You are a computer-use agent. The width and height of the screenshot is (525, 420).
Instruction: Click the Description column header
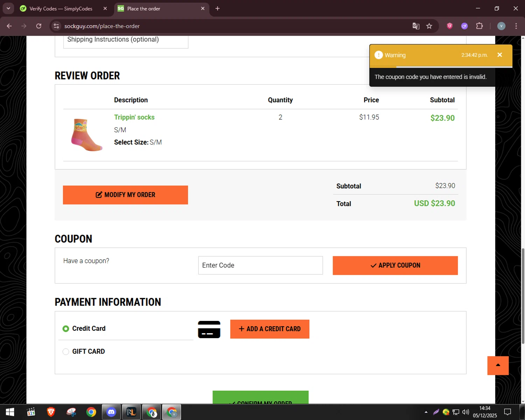coord(131,100)
